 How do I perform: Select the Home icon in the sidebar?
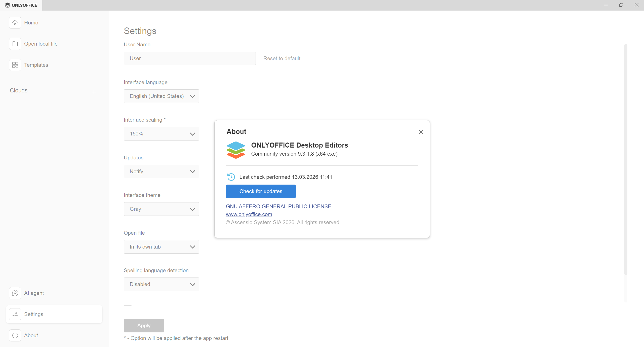[x=15, y=22]
